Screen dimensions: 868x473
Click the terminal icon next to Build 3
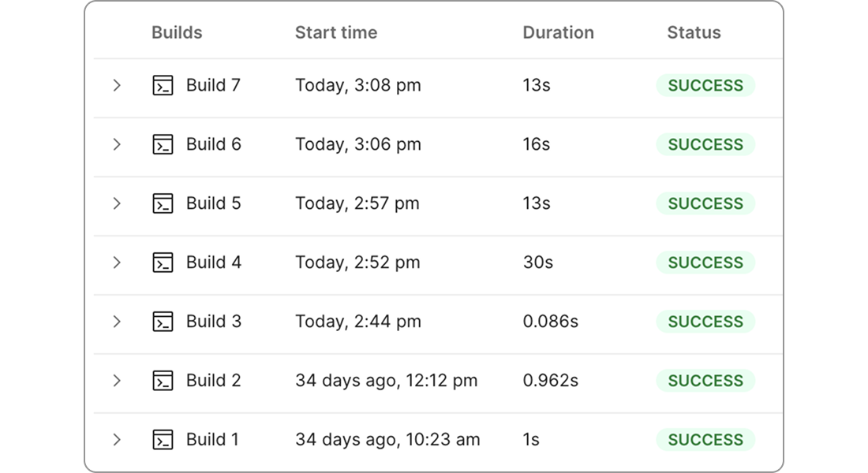coord(163,322)
